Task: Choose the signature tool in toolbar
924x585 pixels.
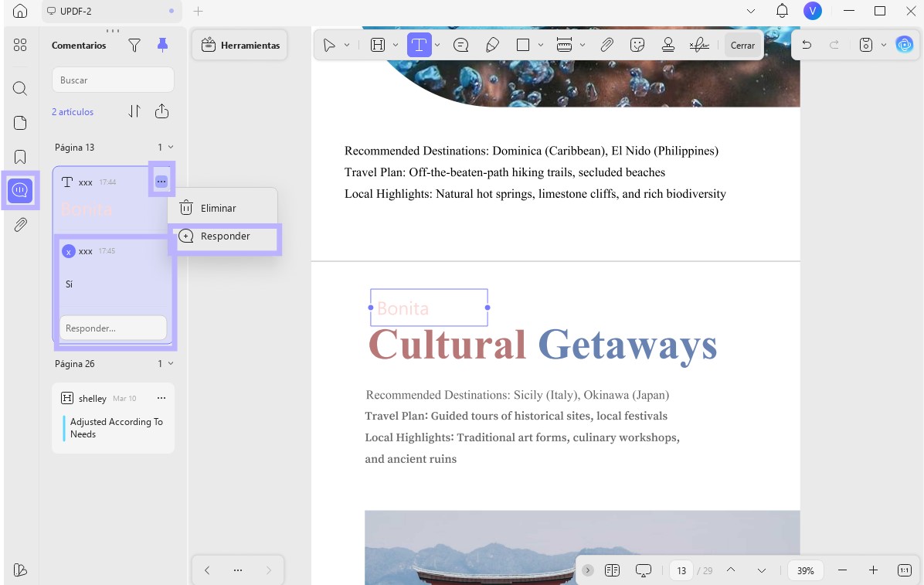Action: [x=699, y=46]
